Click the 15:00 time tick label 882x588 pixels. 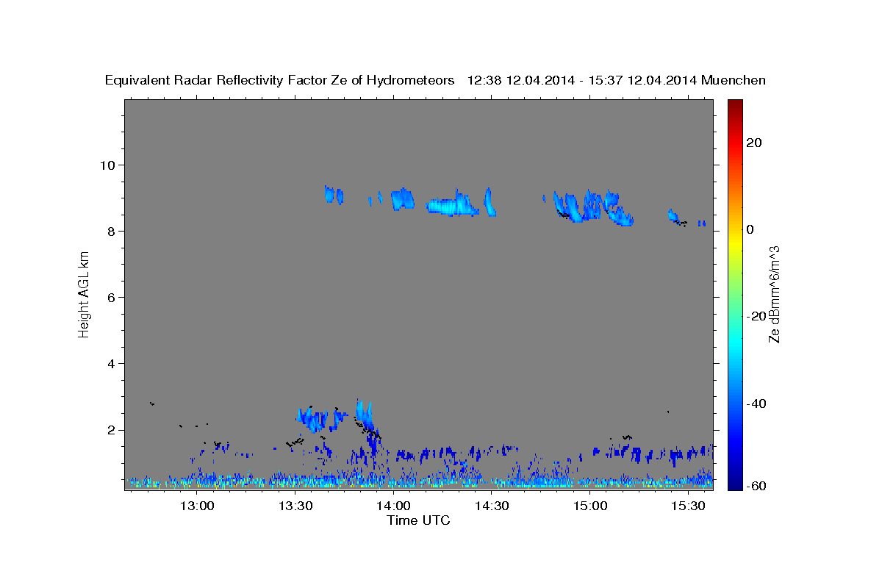[x=590, y=506]
